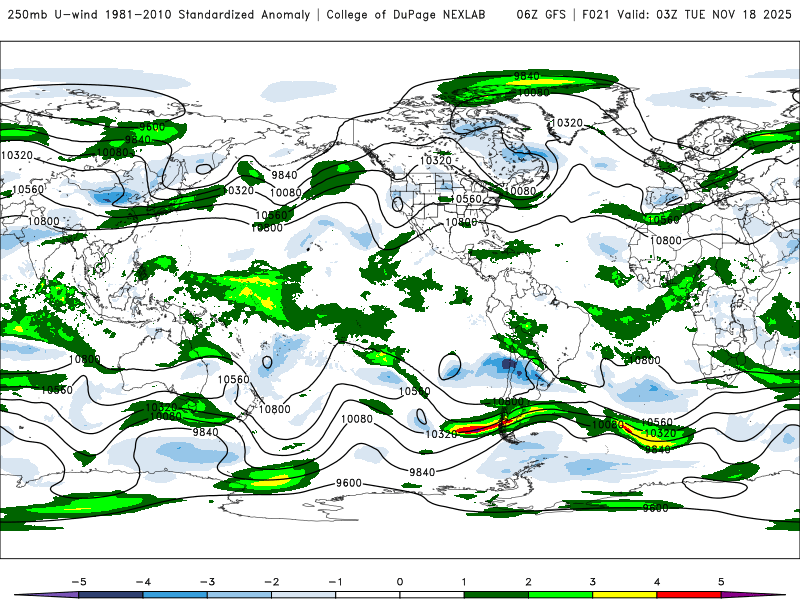The height and width of the screenshot is (600, 800).
Task: Click the "9600" contour label over Siberia
Action: point(152,127)
